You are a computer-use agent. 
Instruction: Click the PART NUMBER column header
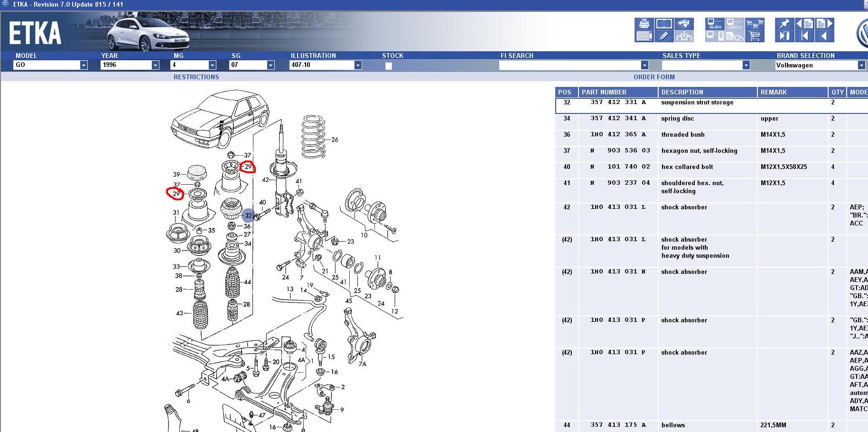pyautogui.click(x=618, y=92)
